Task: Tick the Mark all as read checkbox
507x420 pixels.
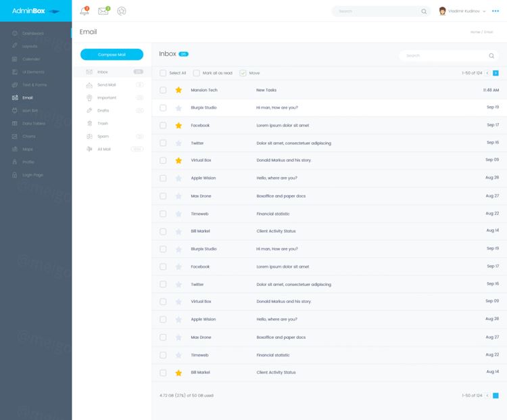Action: pos(196,73)
